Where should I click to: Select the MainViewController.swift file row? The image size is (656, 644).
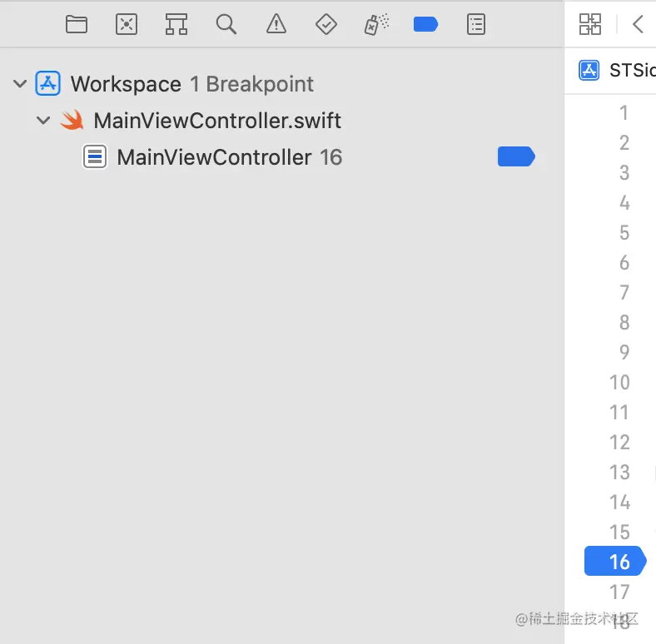281,121
